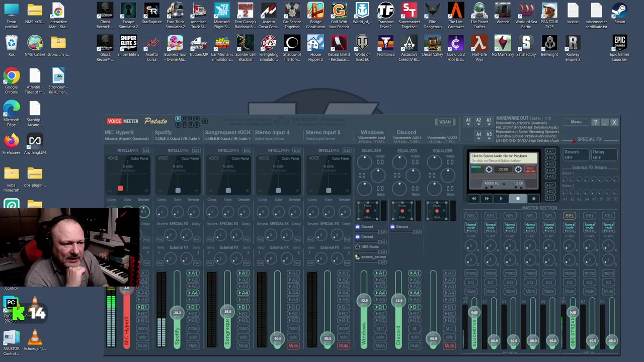Image resolution: width=644 pixels, height=362 pixels.
Task: Click the Spotify strip fader knob
Action: 177,313
